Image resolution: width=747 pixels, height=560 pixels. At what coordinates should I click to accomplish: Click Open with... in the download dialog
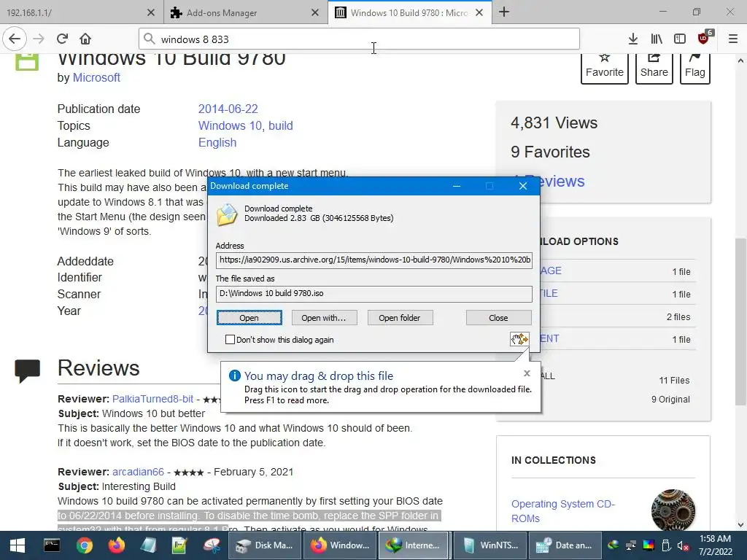click(x=324, y=318)
